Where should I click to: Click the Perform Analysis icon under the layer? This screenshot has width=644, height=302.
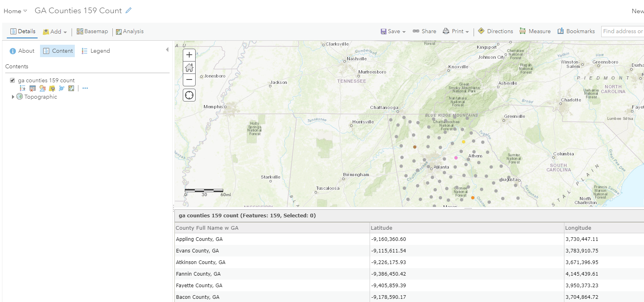coord(62,88)
